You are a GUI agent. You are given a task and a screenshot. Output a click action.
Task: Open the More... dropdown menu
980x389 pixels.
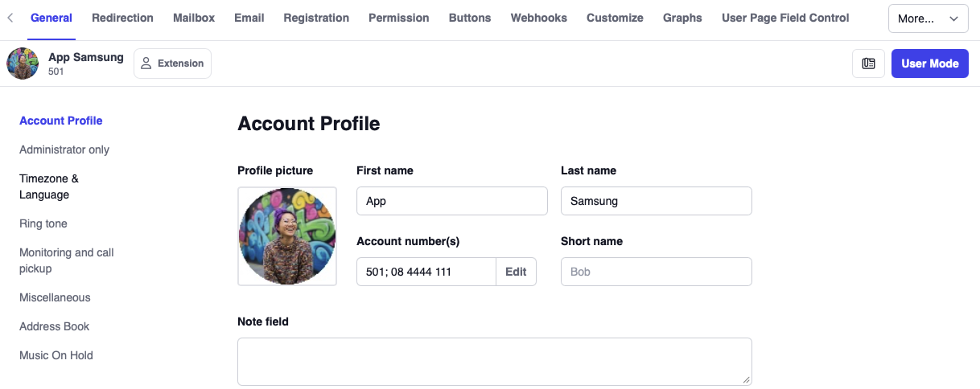click(x=928, y=18)
